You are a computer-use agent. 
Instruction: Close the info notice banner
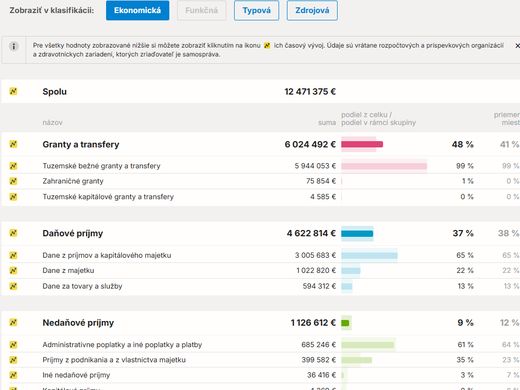(x=517, y=46)
